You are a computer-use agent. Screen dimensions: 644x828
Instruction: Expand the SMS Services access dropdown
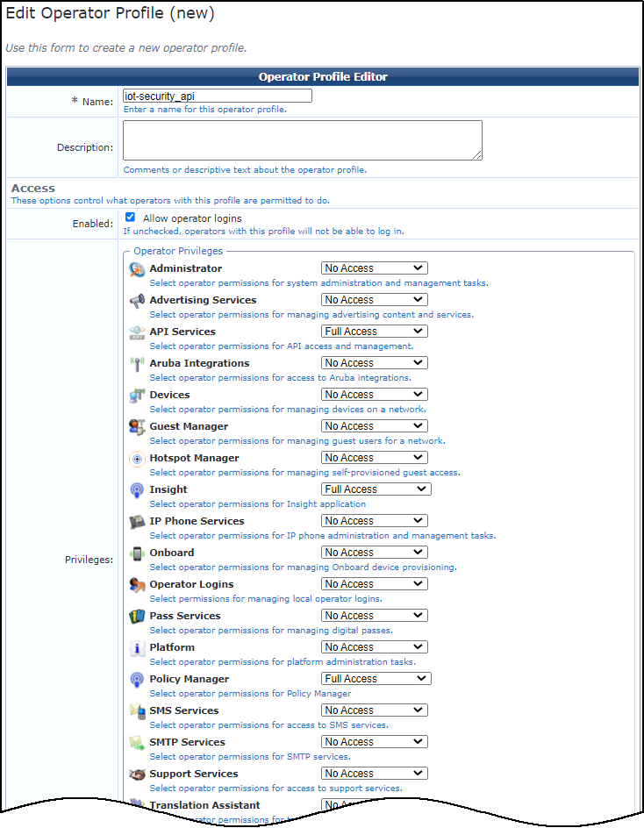click(x=374, y=710)
